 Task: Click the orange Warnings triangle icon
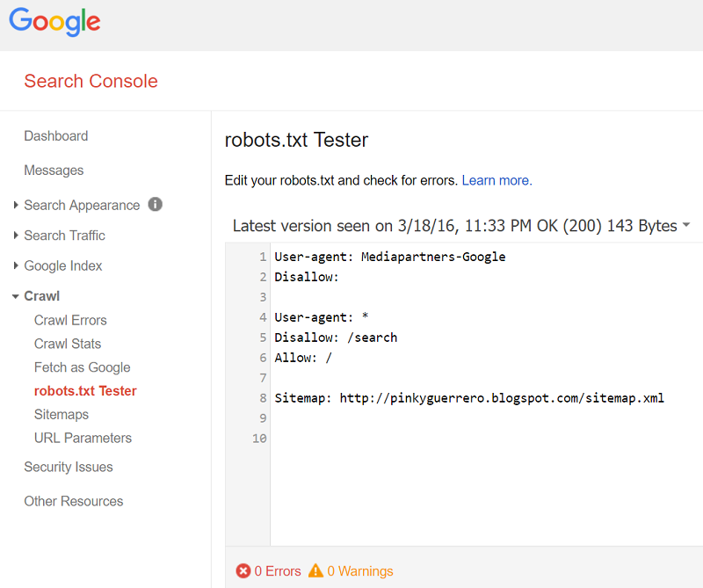pos(316,571)
